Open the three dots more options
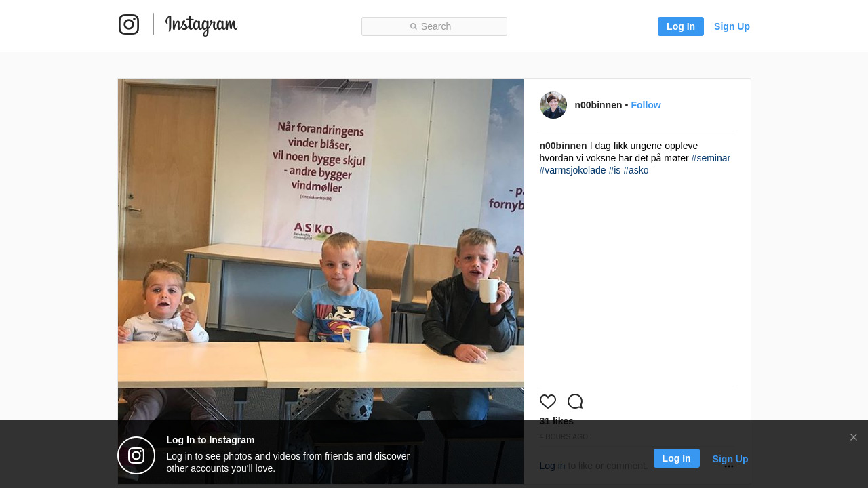This screenshot has height=488, width=868. [729, 466]
